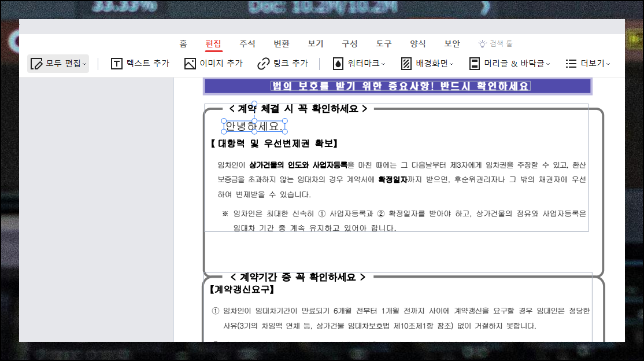Click heading 【계약갱신요구】
The height and width of the screenshot is (361, 644).
click(x=242, y=289)
